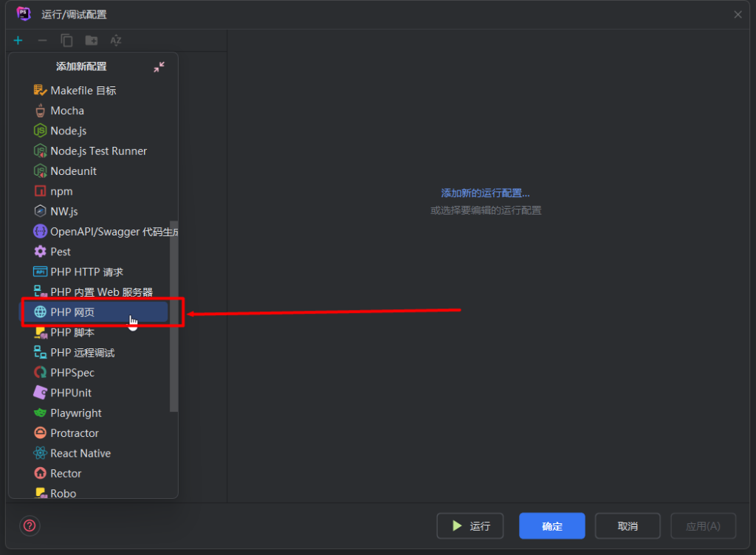Screen dimensions: 756x555
Task: Click the scrollbar in the configuration list
Action: coord(173,317)
